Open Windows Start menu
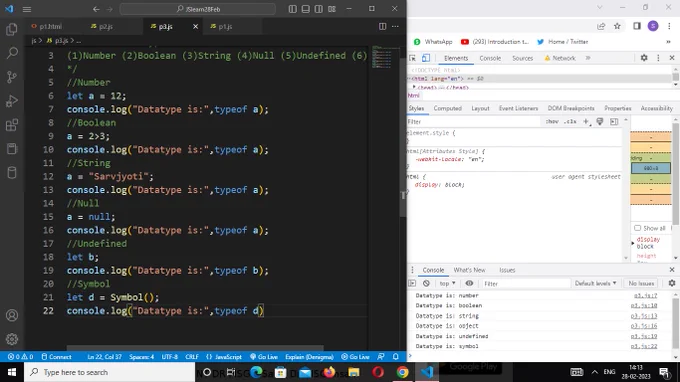This screenshot has width=680, height=382. (x=12, y=372)
